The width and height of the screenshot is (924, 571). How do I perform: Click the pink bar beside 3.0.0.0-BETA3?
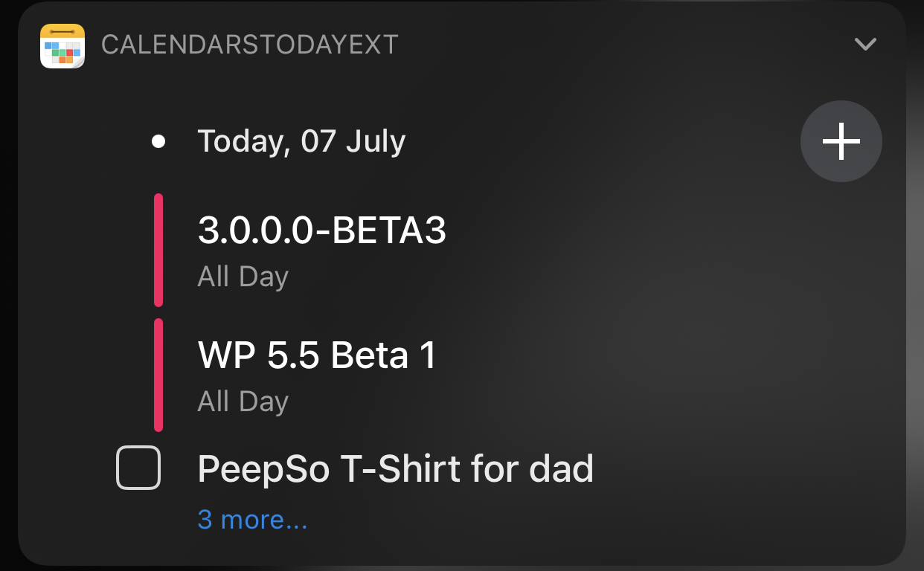(x=158, y=250)
